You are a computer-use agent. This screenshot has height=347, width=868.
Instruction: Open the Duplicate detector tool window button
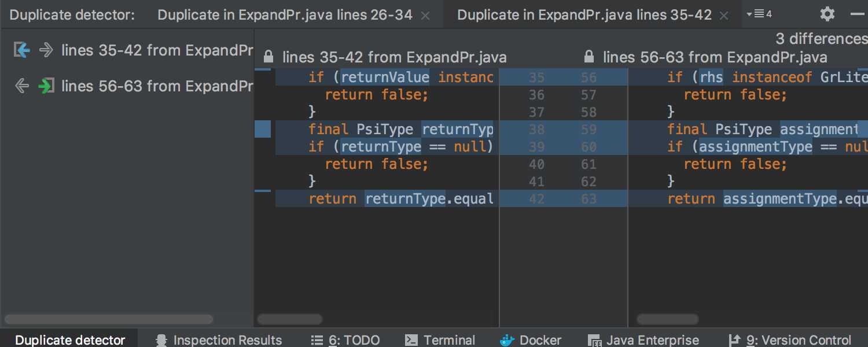(x=69, y=339)
